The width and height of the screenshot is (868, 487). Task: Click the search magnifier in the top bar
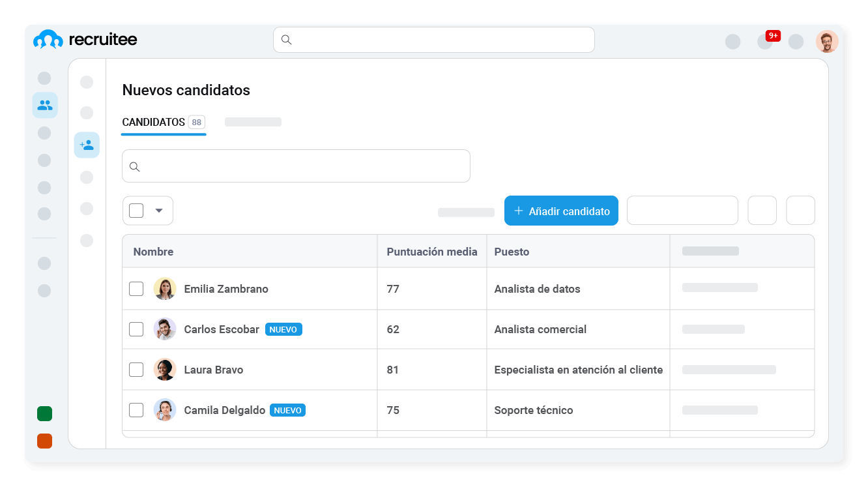(x=285, y=40)
